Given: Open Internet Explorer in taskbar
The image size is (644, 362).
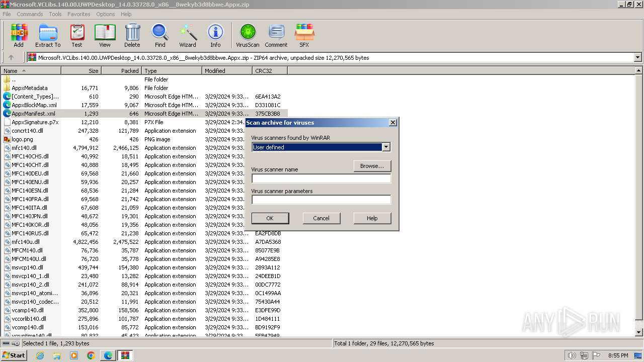Looking at the screenshot, I should (40, 355).
